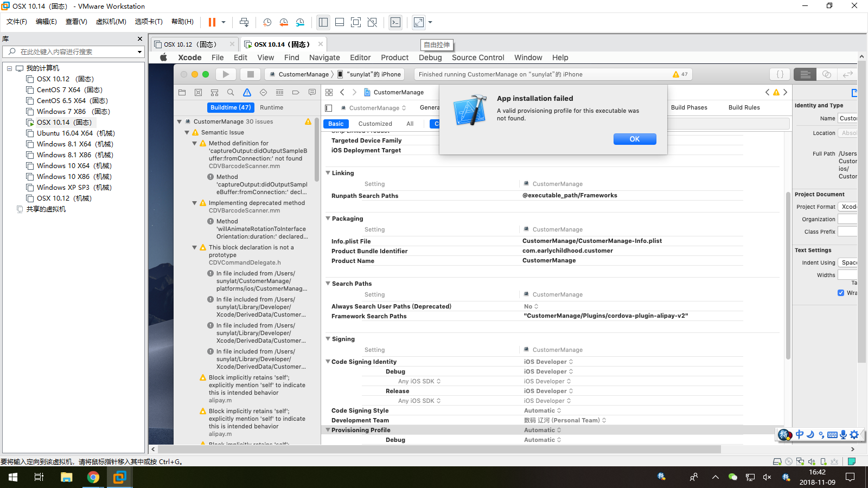Switch to the Version editor mode
The height and width of the screenshot is (488, 868).
point(847,74)
